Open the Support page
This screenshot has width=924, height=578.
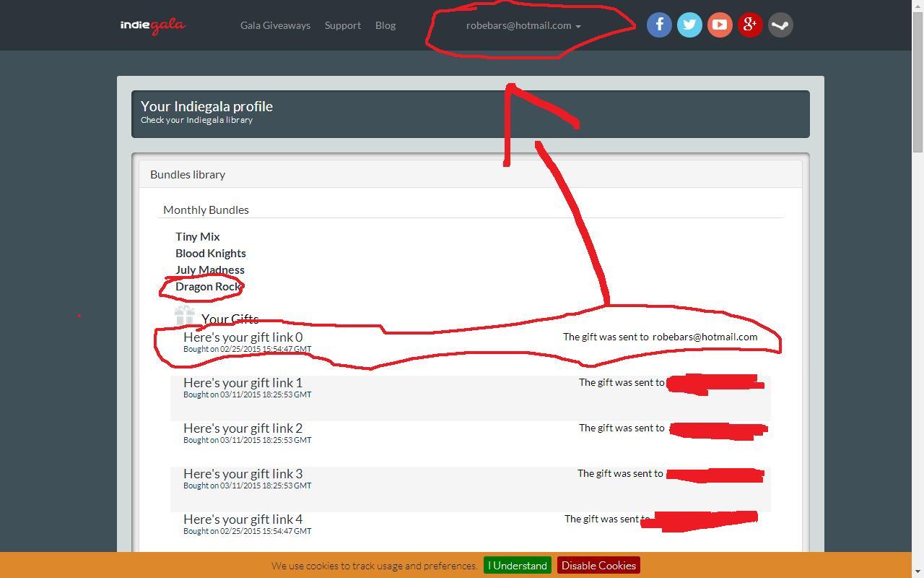(343, 25)
